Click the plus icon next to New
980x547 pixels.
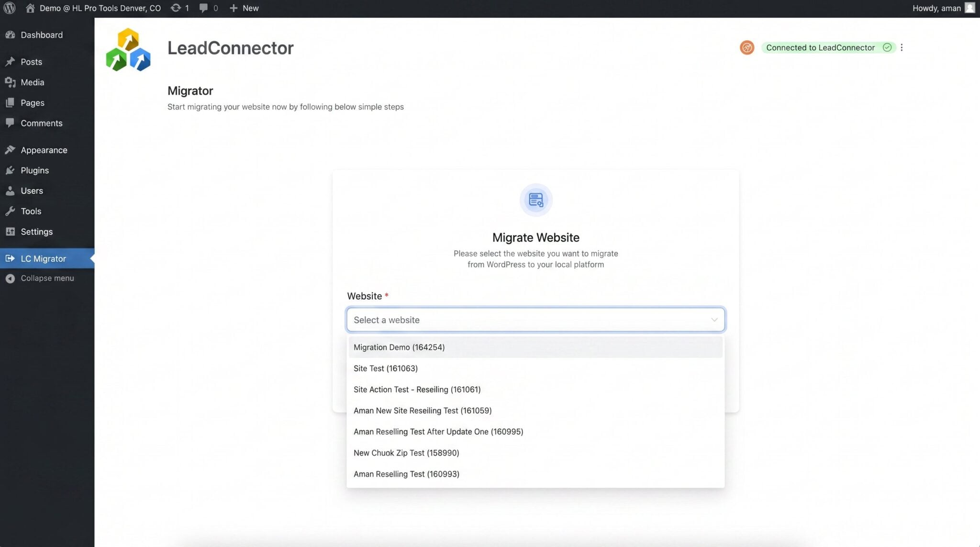234,8
